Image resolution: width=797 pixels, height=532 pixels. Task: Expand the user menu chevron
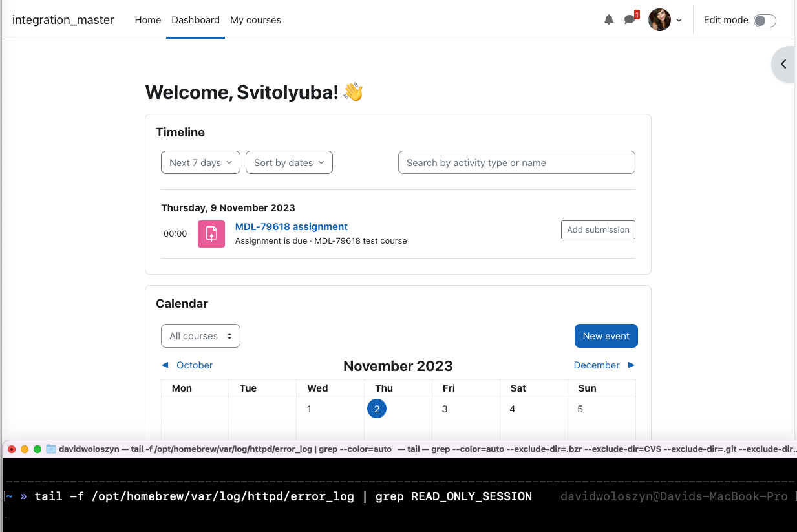point(679,20)
